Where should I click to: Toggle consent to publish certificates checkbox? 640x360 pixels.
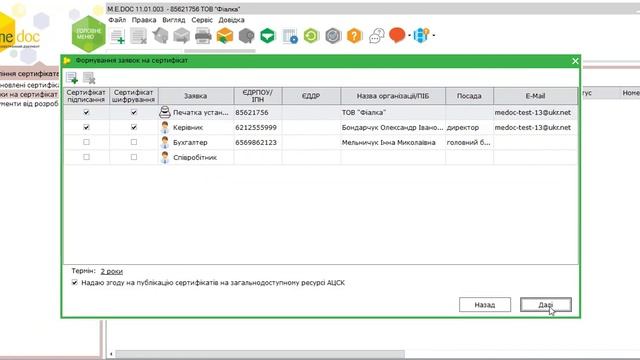(x=75, y=282)
